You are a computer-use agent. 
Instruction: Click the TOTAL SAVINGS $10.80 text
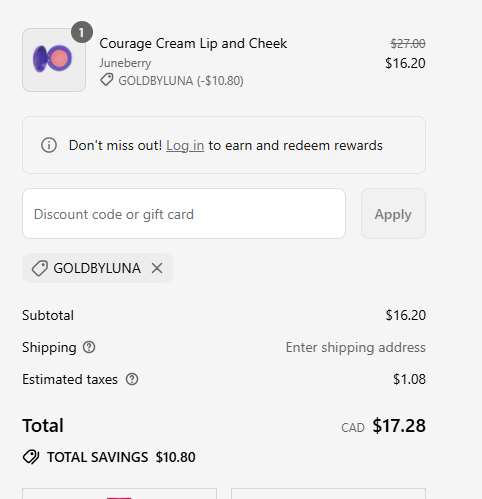click(121, 457)
